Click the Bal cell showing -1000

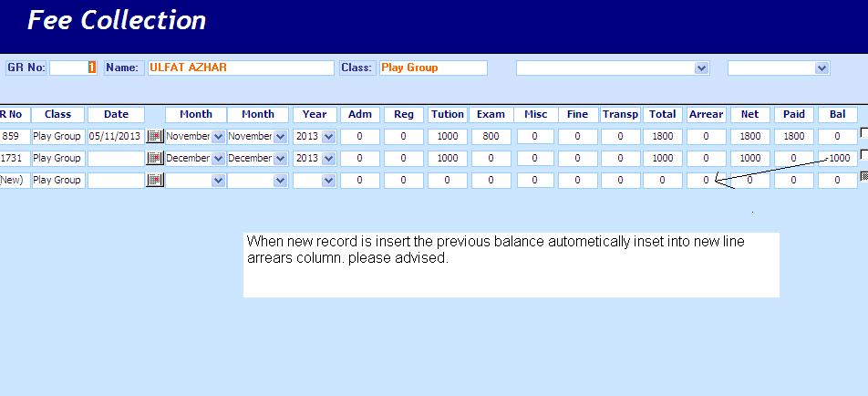pyautogui.click(x=838, y=159)
